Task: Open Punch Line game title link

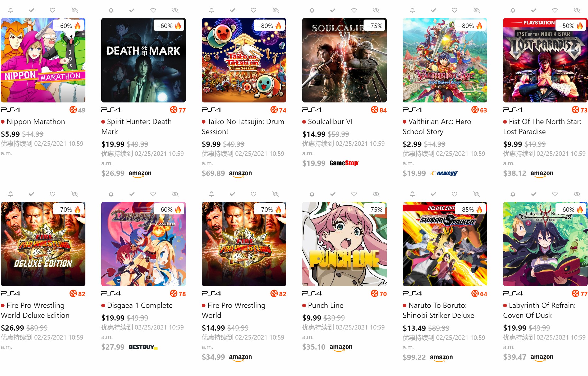Action: coord(326,305)
